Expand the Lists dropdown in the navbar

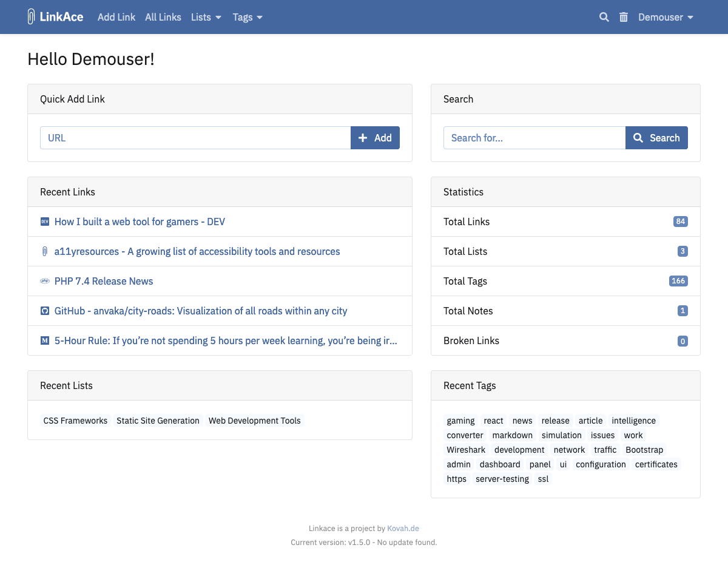[x=206, y=17]
